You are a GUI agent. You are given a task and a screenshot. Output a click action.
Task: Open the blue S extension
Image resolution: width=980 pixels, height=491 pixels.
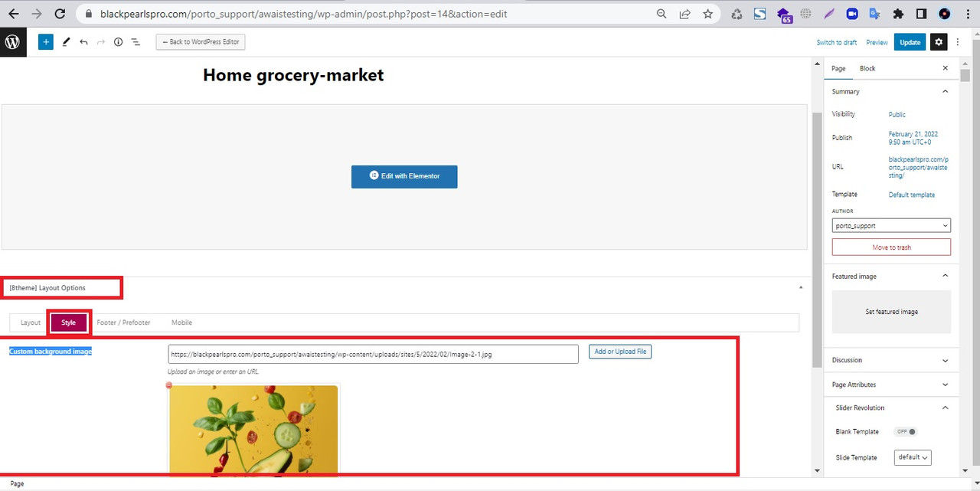759,14
